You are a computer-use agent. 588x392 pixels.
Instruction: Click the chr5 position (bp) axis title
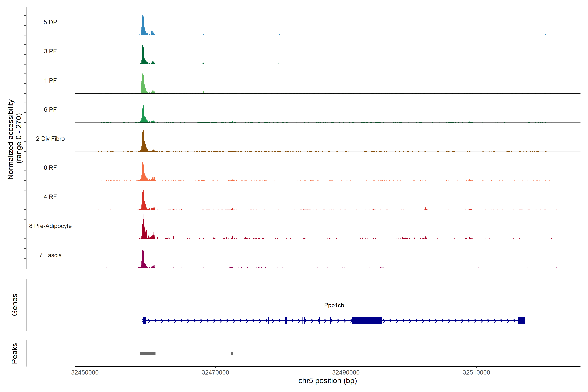327,381
